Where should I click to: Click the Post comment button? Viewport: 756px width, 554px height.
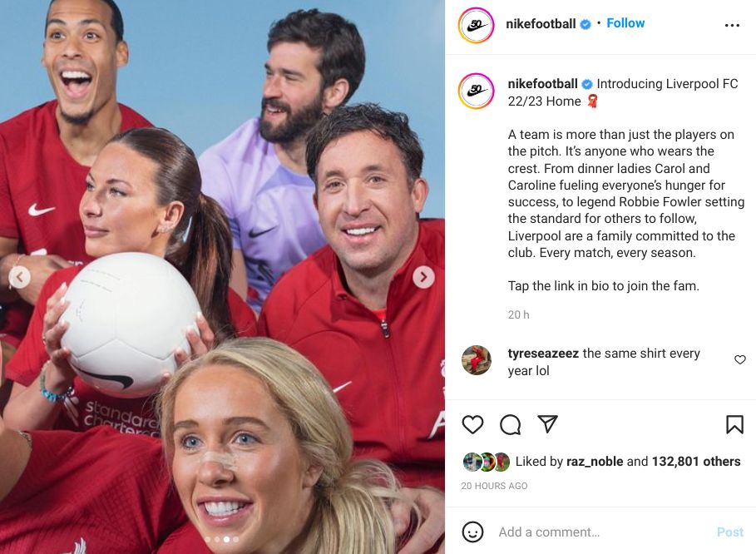730,532
